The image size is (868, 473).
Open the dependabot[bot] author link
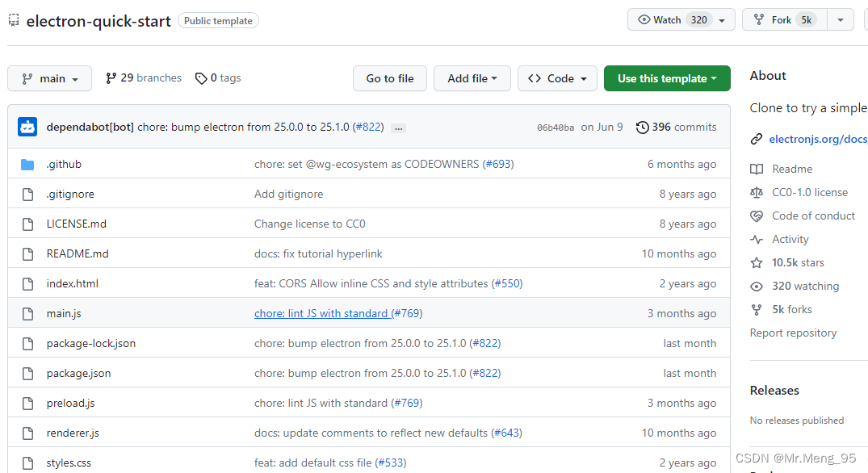[x=90, y=128]
